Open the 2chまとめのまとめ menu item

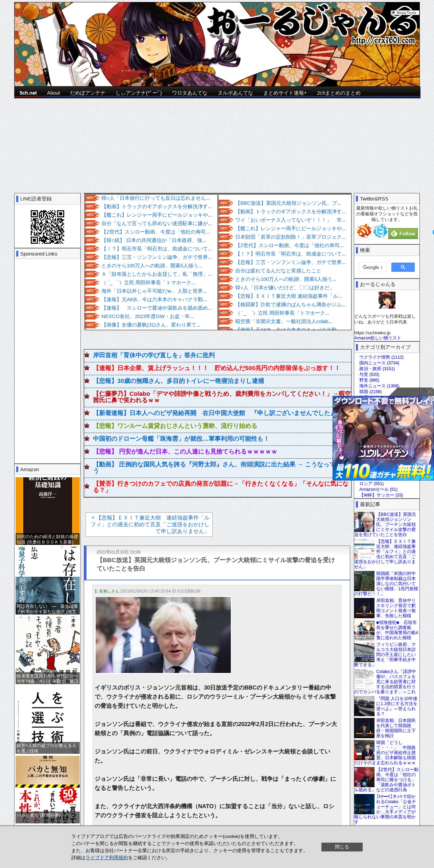point(339,93)
